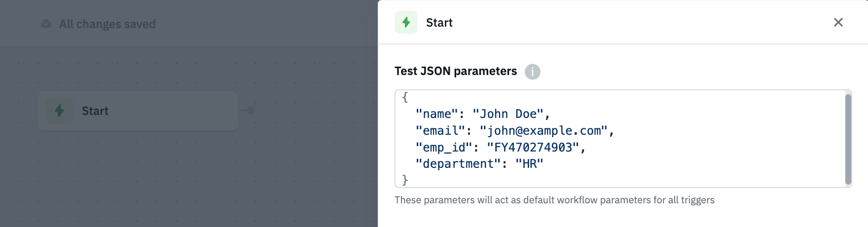Screen dimensions: 868x227
Task: Click the "All changes saved" status text
Action: point(107,24)
